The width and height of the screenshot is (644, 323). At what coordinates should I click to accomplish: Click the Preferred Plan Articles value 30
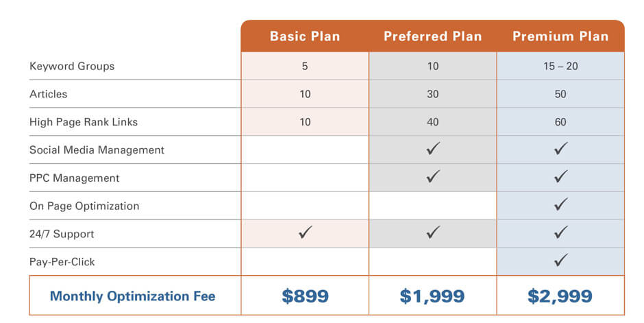point(432,94)
